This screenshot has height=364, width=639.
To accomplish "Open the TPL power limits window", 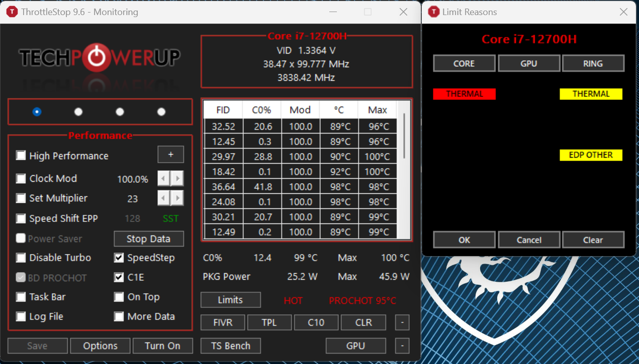I will (x=269, y=322).
